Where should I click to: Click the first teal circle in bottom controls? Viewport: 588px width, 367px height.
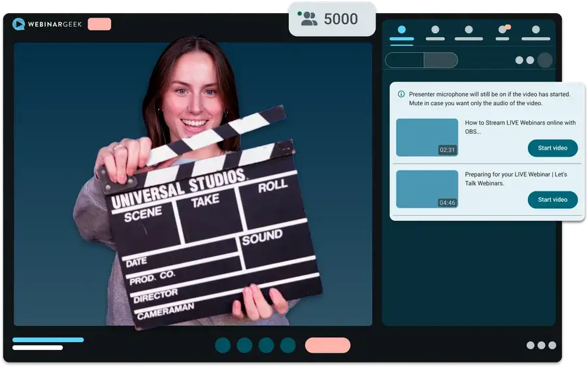tap(223, 345)
